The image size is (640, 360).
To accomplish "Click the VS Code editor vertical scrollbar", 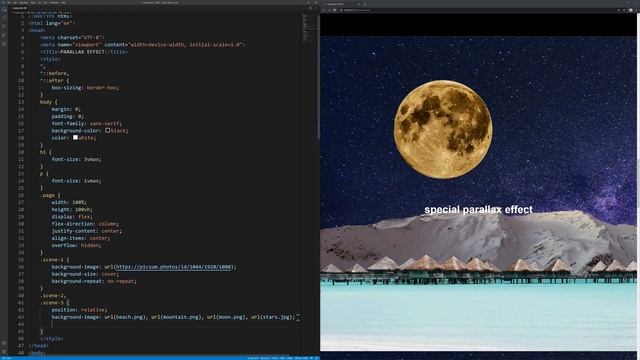I will coord(318,78).
